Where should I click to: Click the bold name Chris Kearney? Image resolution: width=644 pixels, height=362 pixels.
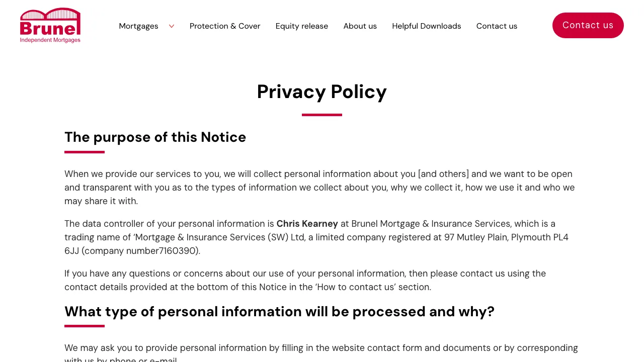click(307, 224)
